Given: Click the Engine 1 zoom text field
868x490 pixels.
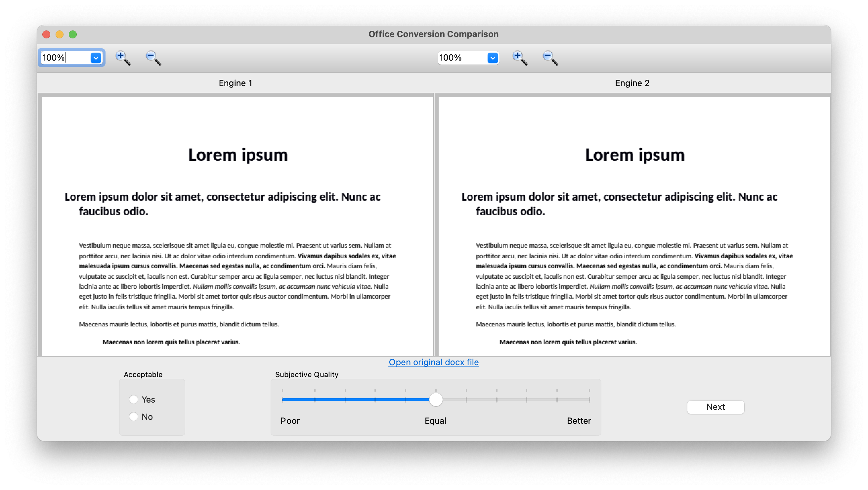Looking at the screenshot, I should (65, 58).
